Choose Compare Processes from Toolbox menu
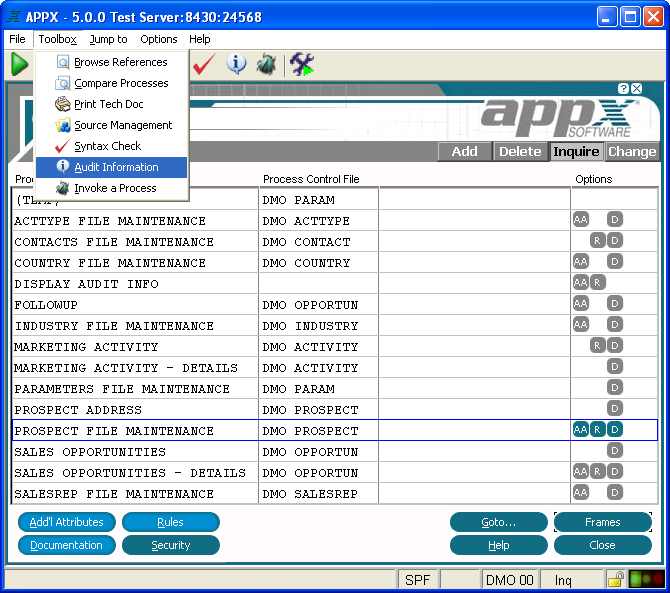Screen dimensions: 670x593 (x=112, y=83)
